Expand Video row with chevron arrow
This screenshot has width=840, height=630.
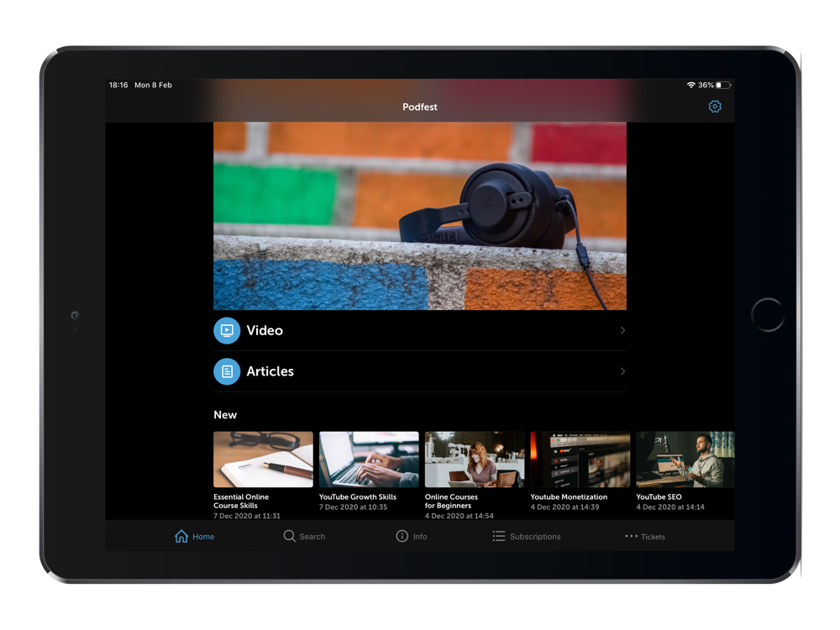[x=622, y=330]
